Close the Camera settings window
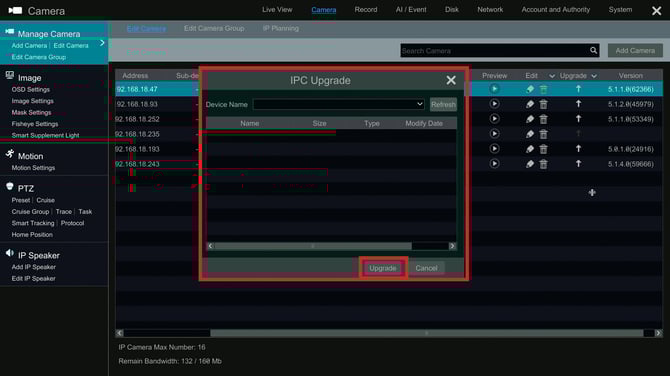This screenshot has width=670, height=376. pyautogui.click(x=657, y=11)
